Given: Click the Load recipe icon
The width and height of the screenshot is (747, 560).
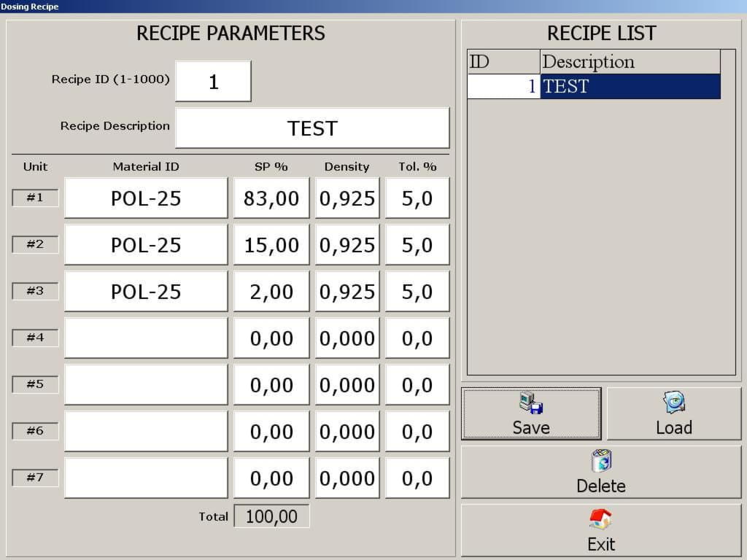Looking at the screenshot, I should [673, 402].
